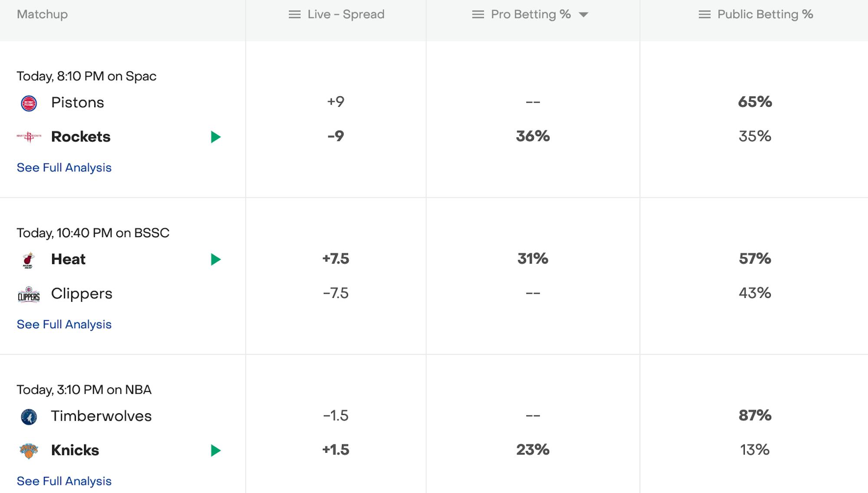
Task: Open See Full Analysis for Pistons-Rockets
Action: [x=64, y=168]
